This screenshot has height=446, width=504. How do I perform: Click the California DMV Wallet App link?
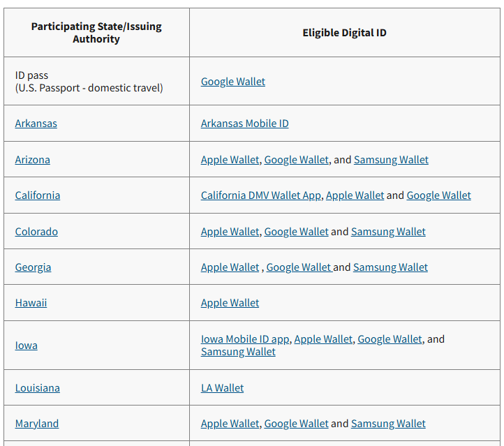coord(260,195)
